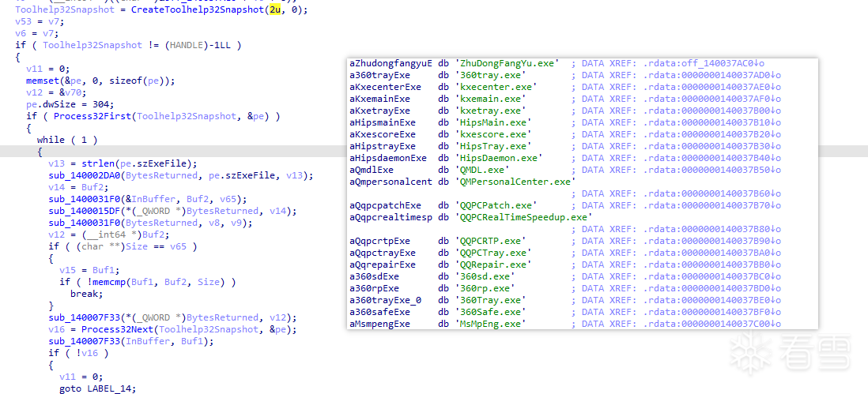Click the aZhudongfangyuE label
This screenshot has height=394, width=868.
391,63
